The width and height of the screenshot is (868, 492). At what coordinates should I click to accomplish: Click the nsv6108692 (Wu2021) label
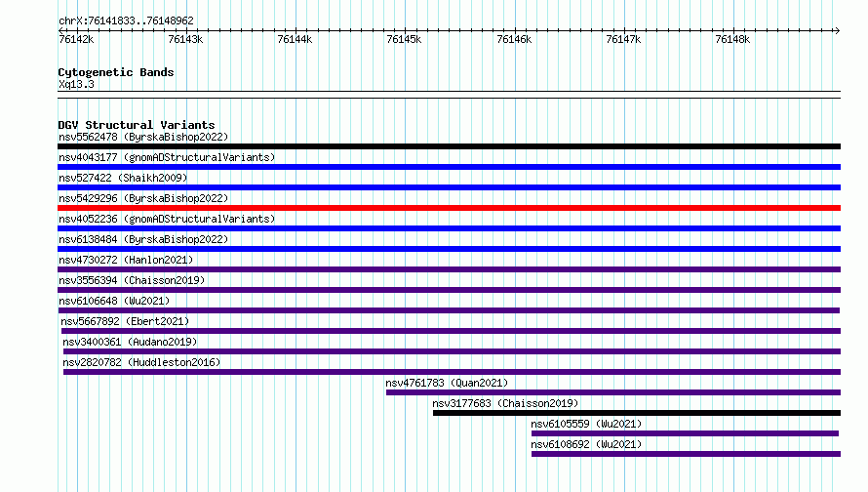(x=586, y=444)
